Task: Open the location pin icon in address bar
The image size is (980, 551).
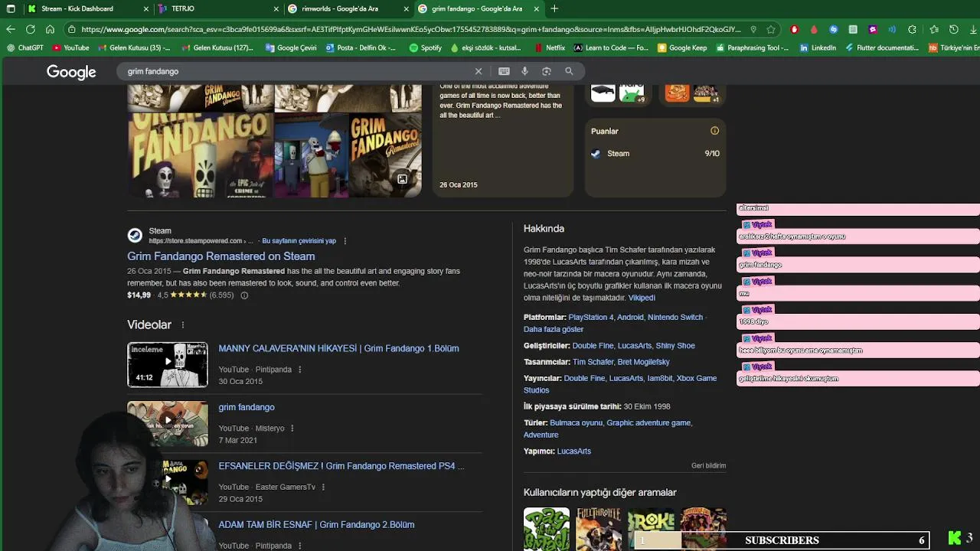Action: [x=753, y=29]
